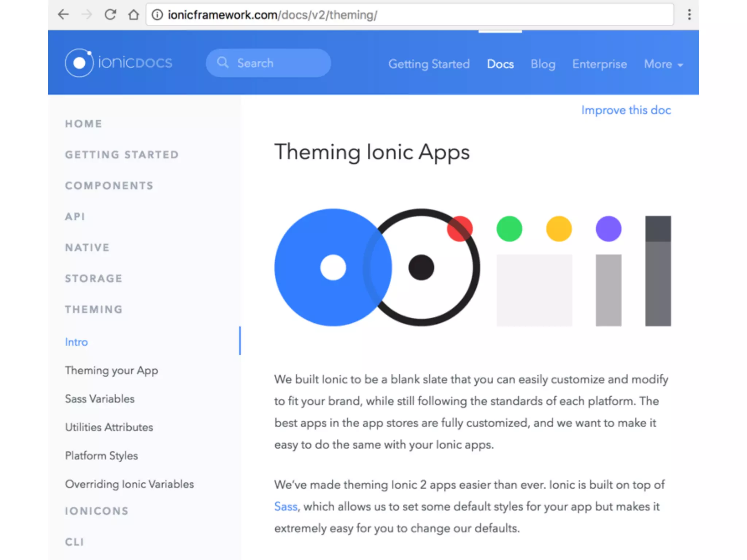This screenshot has height=560, width=747.
Task: Open the Getting Started nav tab
Action: (429, 64)
